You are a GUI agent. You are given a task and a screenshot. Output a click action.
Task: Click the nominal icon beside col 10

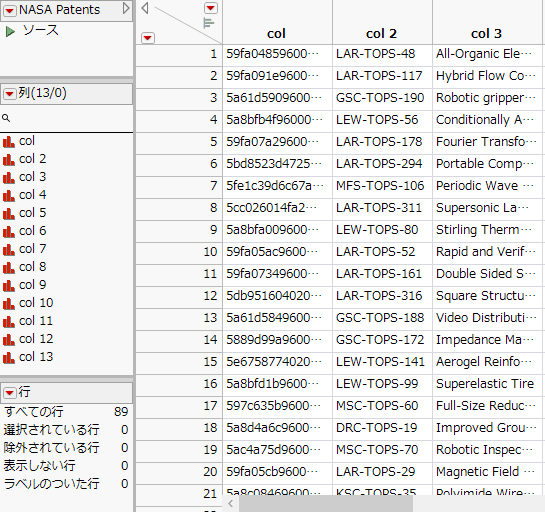pyautogui.click(x=9, y=304)
